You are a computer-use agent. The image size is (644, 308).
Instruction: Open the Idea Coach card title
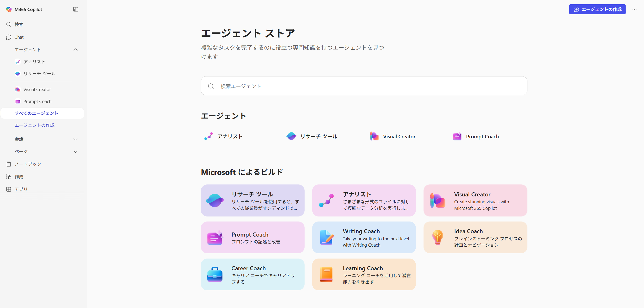tap(468, 231)
